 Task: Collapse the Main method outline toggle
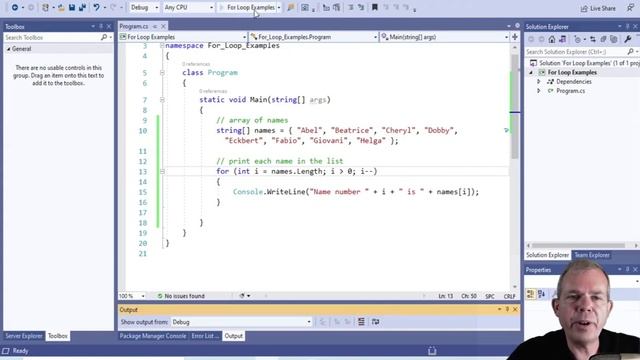tap(162, 100)
